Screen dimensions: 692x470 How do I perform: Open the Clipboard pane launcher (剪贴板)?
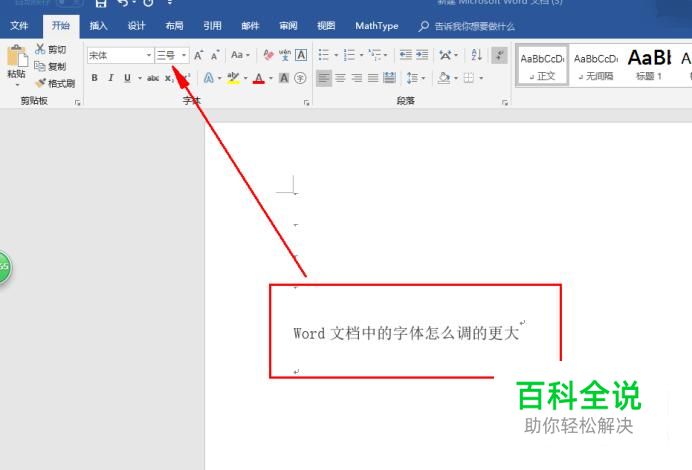pos(78,102)
